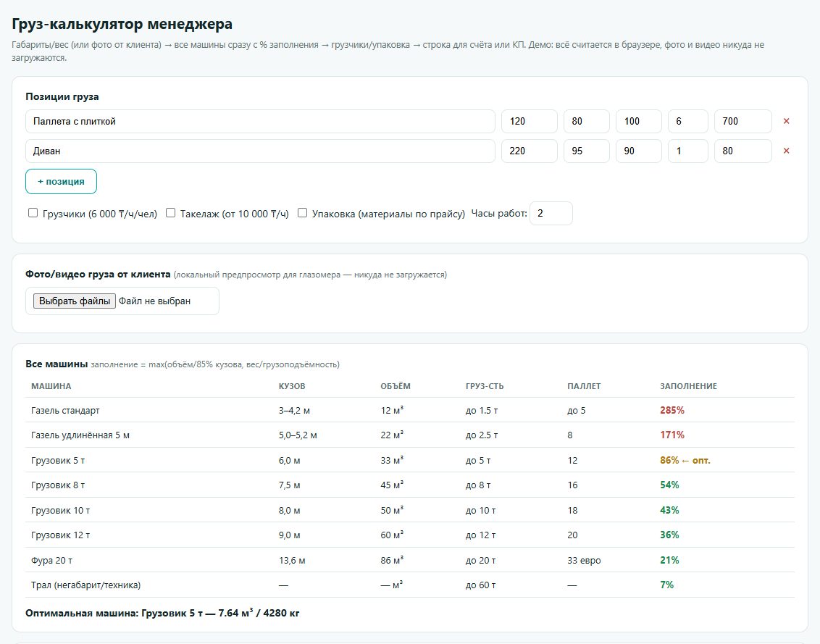
Task: Click the 54% fill value
Action: tap(669, 485)
